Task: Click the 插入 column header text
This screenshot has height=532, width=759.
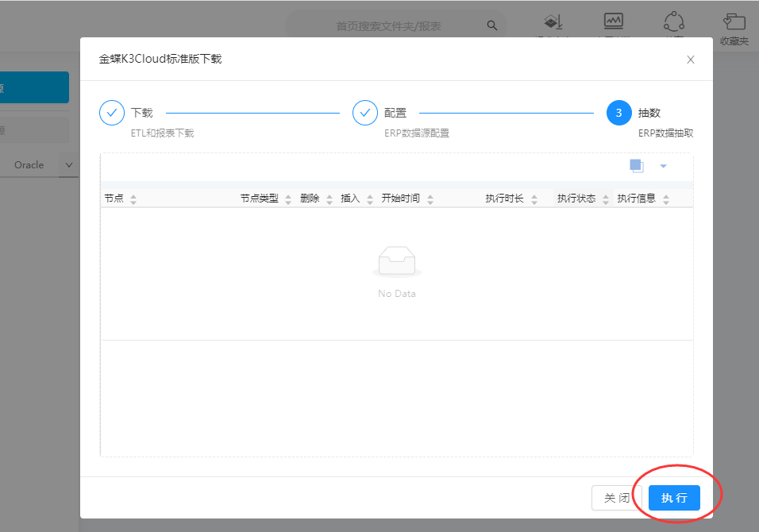Action: tap(350, 199)
